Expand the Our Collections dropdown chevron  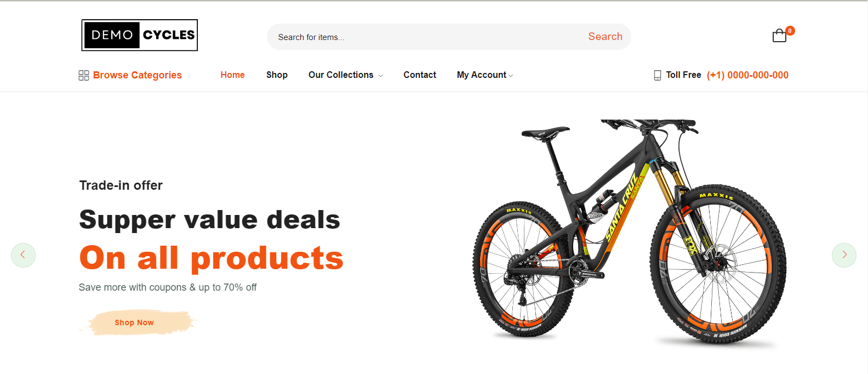tap(380, 76)
